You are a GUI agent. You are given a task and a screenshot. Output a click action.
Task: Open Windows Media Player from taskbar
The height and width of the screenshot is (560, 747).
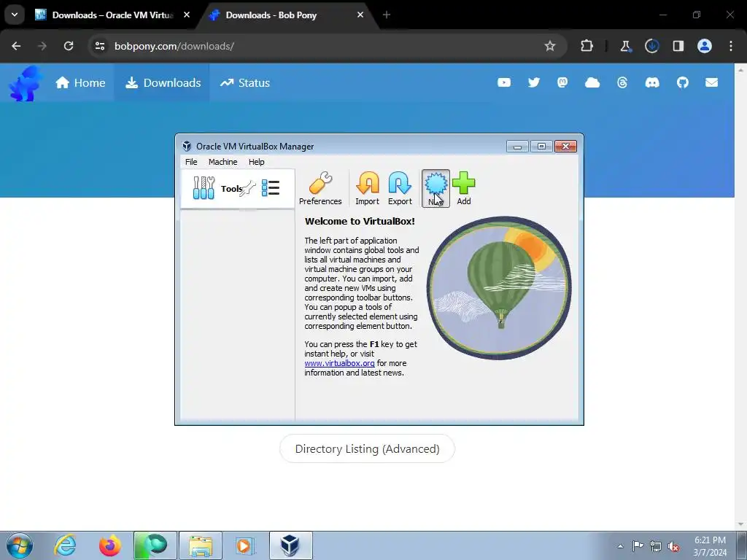click(246, 545)
